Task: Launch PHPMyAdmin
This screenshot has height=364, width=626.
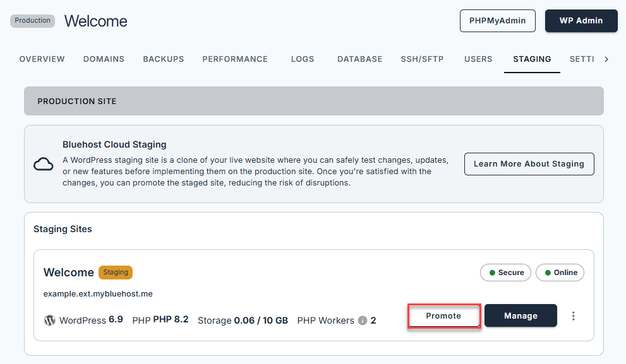Action: [x=497, y=21]
